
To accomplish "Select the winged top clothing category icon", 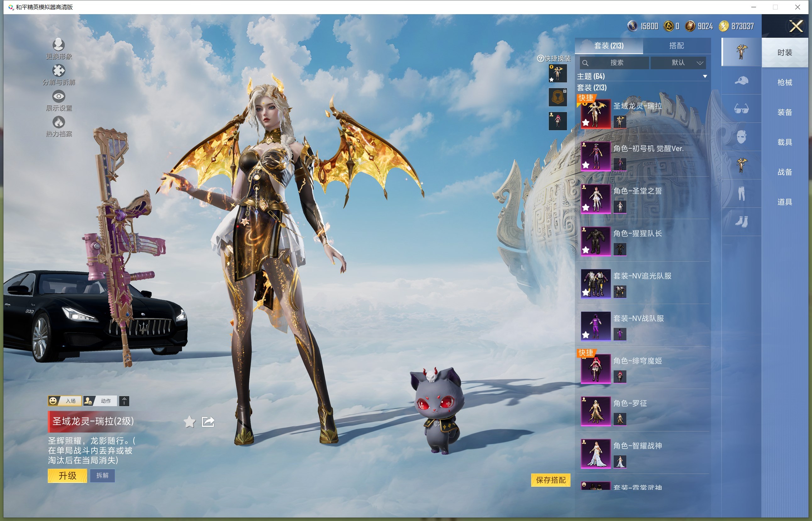I will tap(741, 165).
